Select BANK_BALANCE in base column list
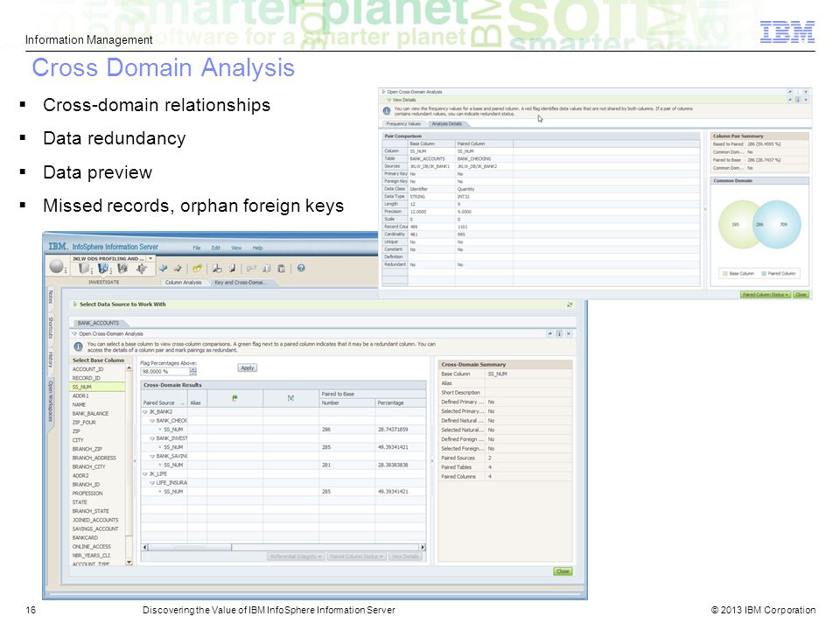840x630 pixels. (x=98, y=414)
